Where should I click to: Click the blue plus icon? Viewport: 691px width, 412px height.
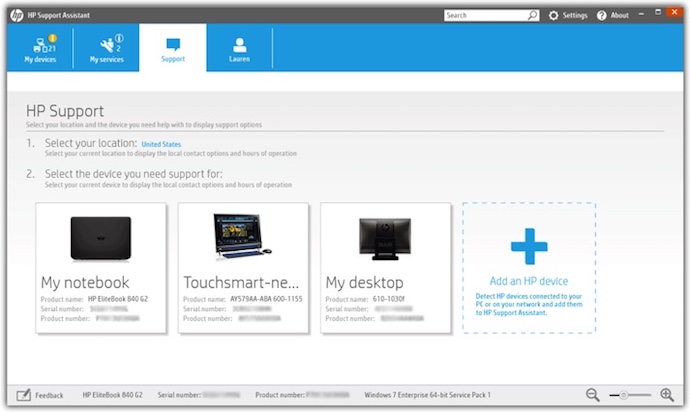coord(529,246)
